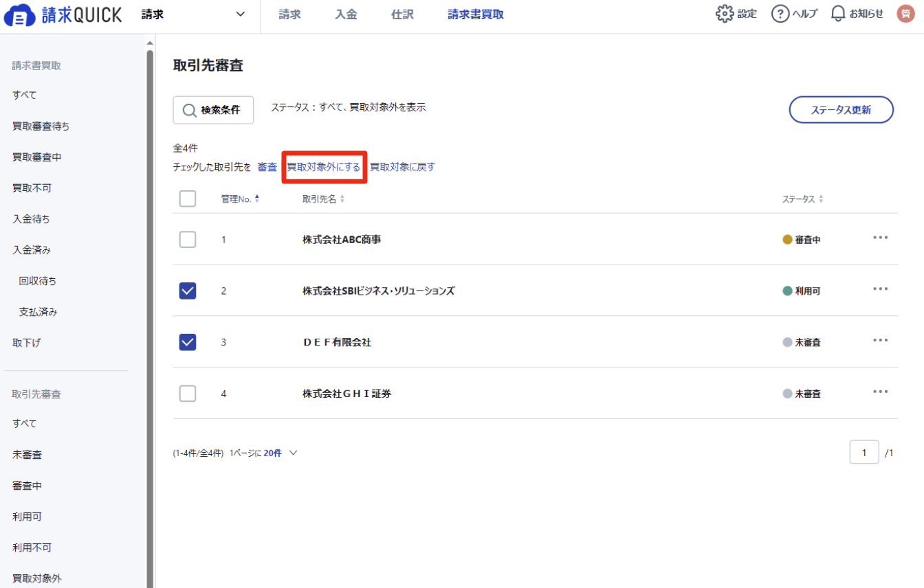This screenshot has width=924, height=588.
Task: Open the ヘルプ question mark icon
Action: [x=780, y=14]
